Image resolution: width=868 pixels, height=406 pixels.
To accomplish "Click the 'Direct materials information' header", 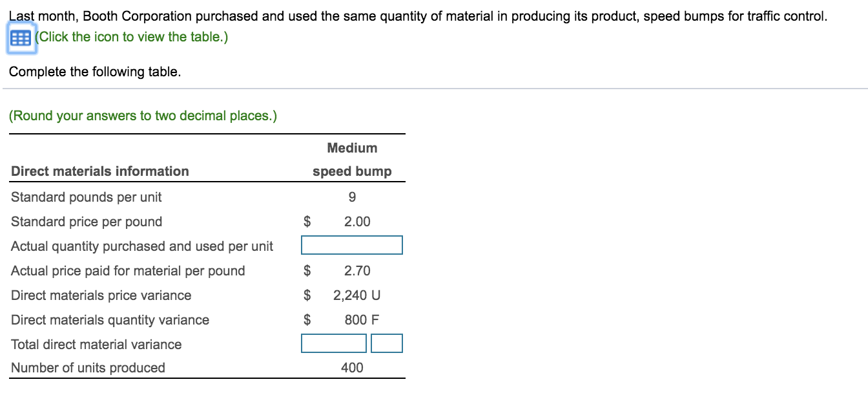I will [x=100, y=171].
